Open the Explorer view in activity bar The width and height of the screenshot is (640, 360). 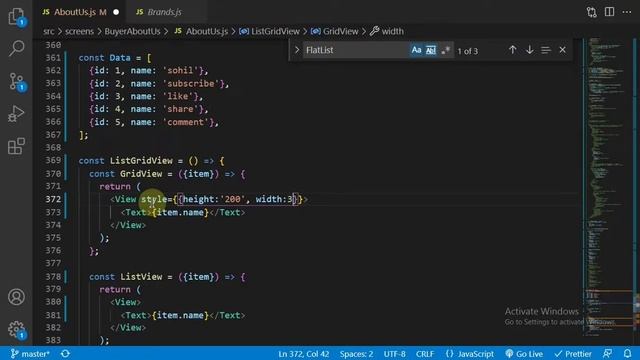click(x=16, y=16)
